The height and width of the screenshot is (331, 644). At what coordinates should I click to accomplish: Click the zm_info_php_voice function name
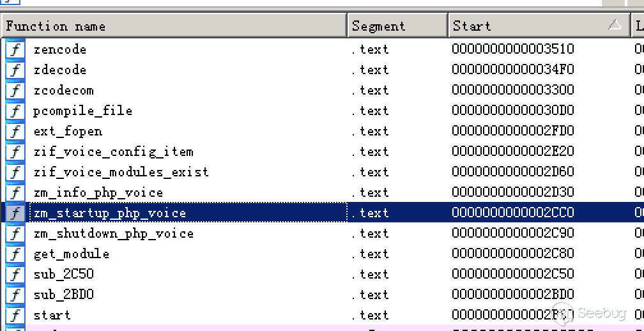[x=98, y=192]
